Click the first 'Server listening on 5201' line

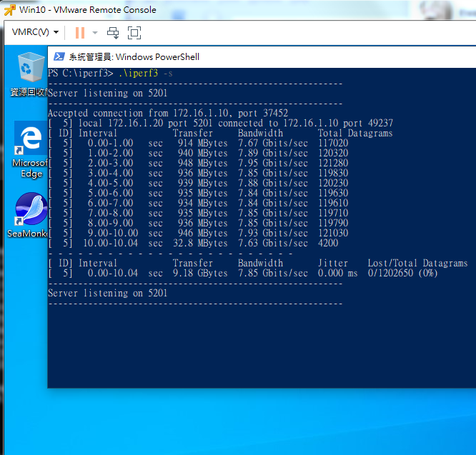[107, 93]
